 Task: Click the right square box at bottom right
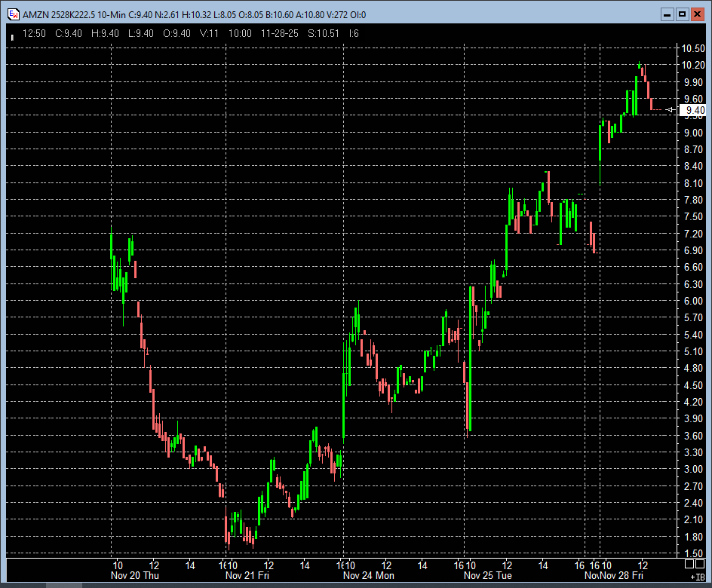tap(701, 564)
